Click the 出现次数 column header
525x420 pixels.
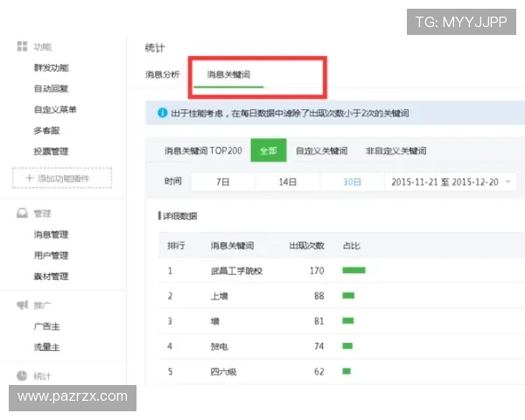[x=307, y=246]
